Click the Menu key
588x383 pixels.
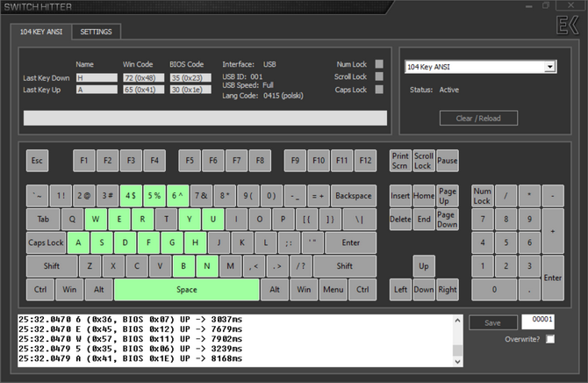pyautogui.click(x=333, y=290)
